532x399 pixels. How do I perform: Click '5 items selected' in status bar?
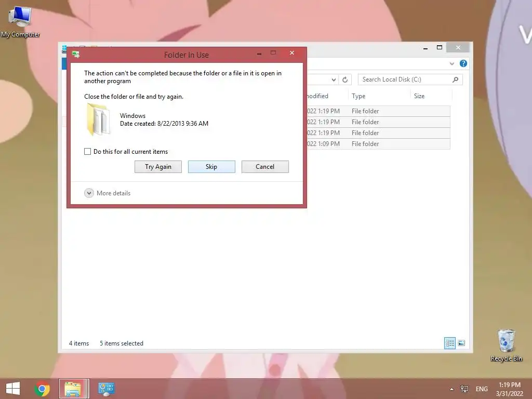122,343
